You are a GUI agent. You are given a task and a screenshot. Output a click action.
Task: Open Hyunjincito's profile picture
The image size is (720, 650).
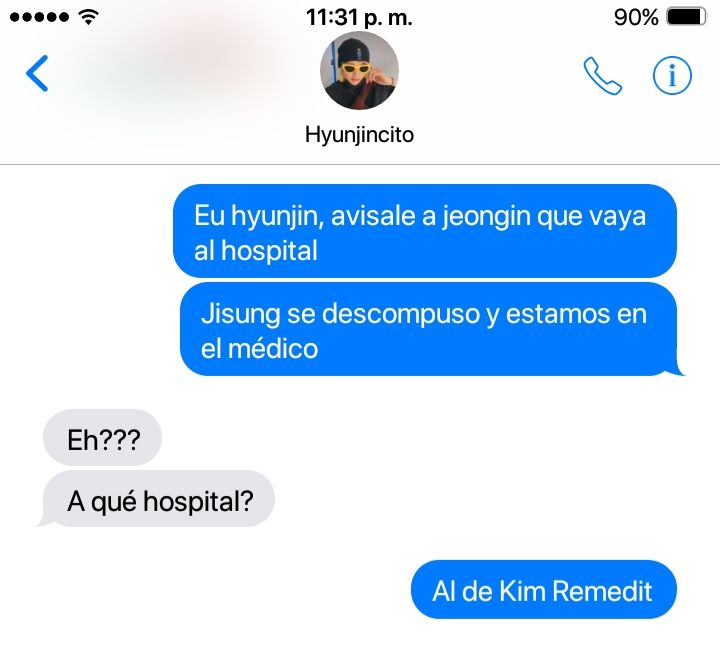[x=360, y=71]
